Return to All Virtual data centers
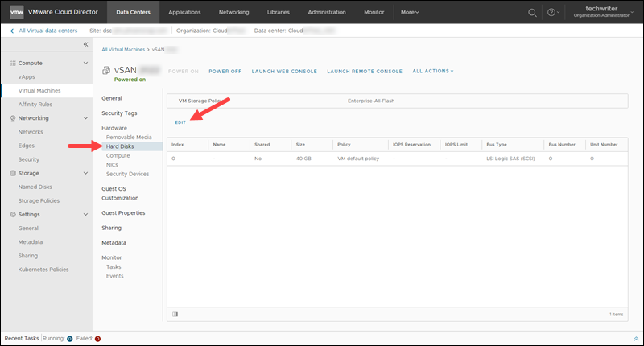Viewport: 644px width, 346px height. [47, 31]
